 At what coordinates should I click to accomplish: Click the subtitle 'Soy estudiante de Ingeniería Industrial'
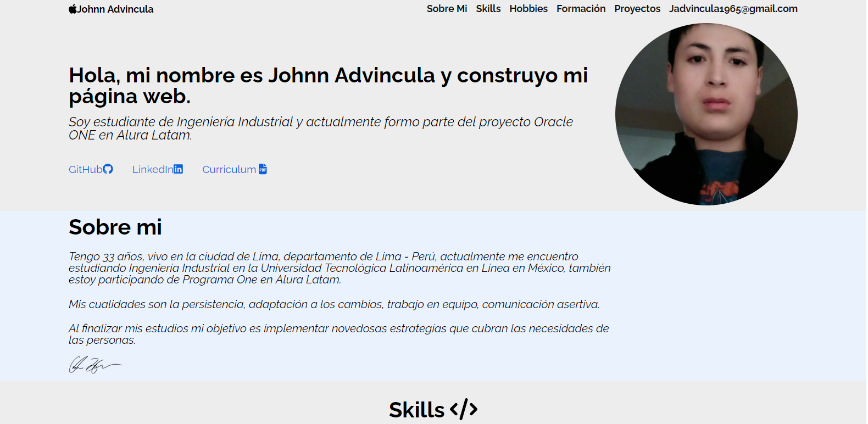(321, 128)
